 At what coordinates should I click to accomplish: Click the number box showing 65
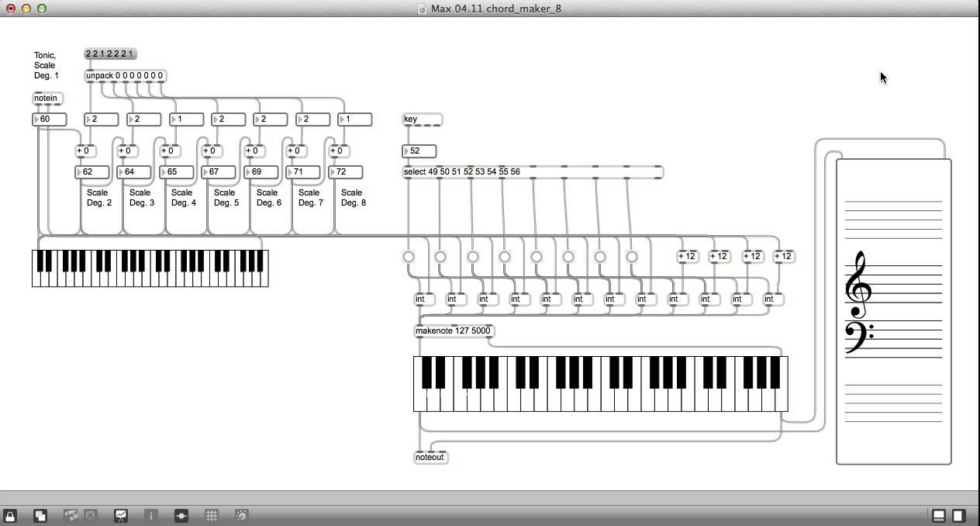point(177,172)
